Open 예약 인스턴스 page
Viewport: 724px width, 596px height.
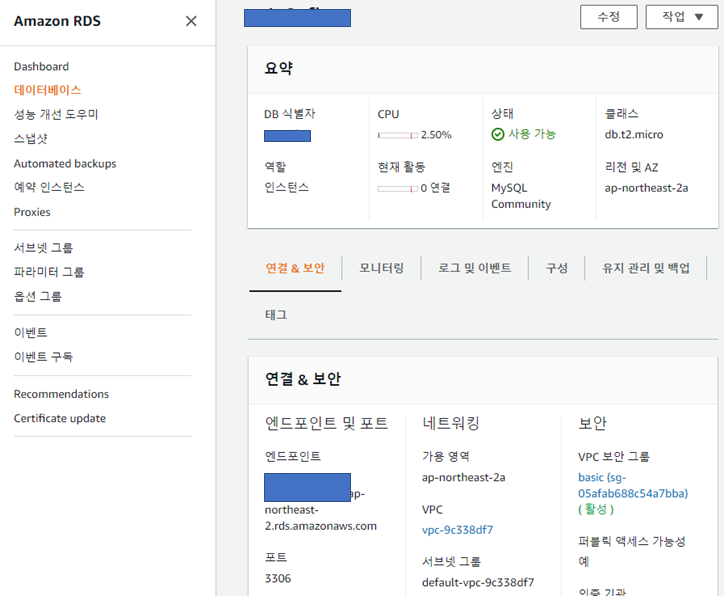49,187
